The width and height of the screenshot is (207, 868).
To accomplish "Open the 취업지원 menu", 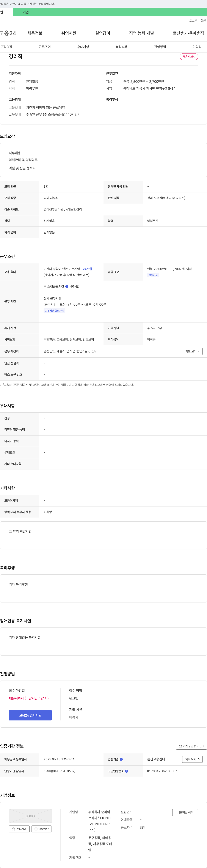I will (69, 33).
